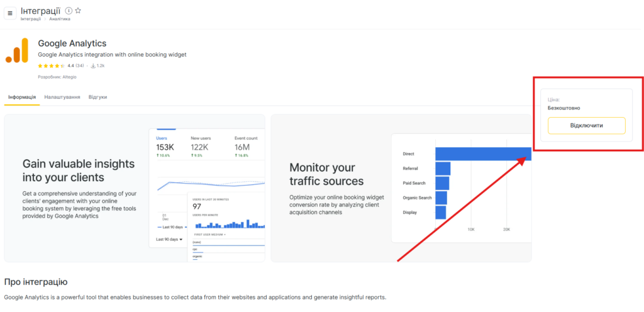Open the Аналітика breadcrumb link
644x312 pixels.
point(60,19)
